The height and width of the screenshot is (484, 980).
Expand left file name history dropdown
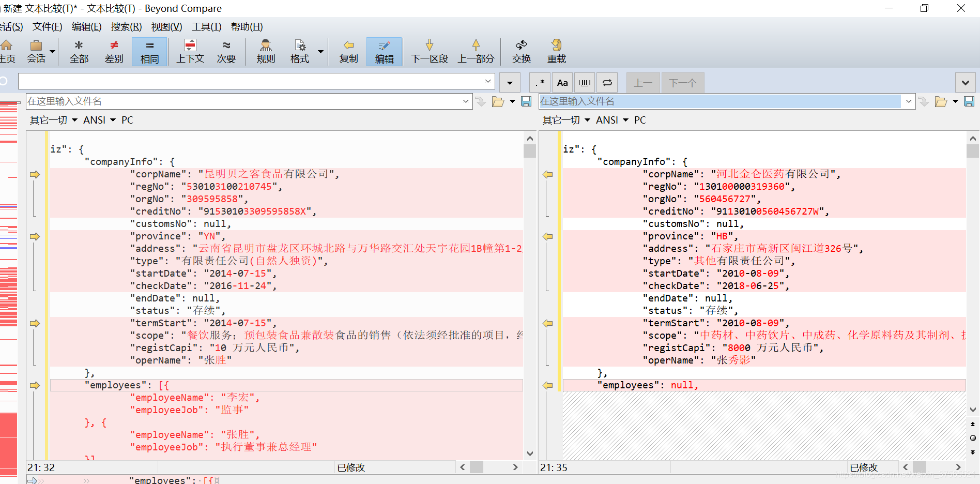coord(466,101)
